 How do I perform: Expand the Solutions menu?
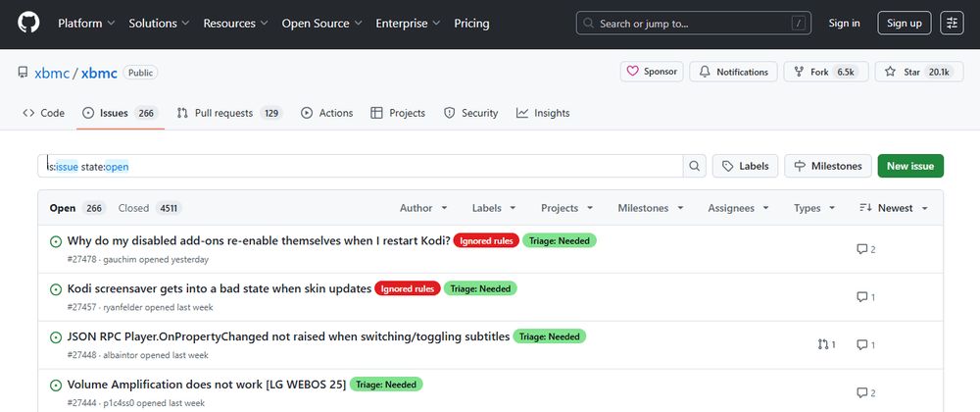[x=159, y=24]
